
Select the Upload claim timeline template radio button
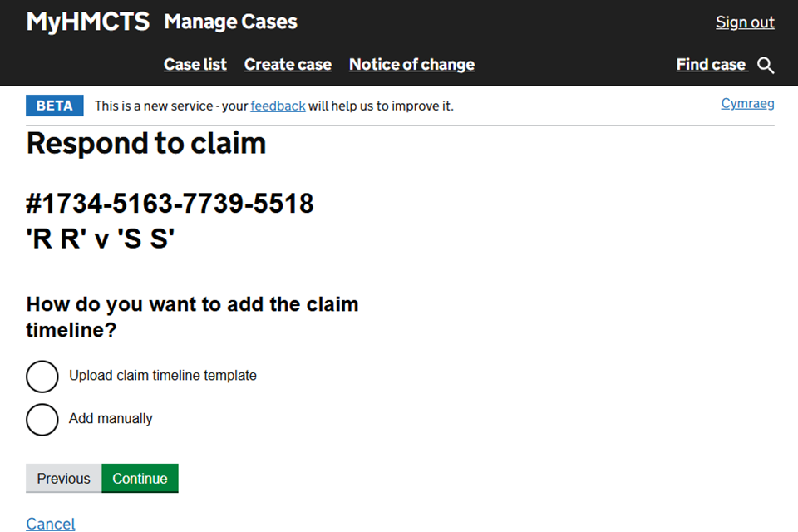point(42,376)
